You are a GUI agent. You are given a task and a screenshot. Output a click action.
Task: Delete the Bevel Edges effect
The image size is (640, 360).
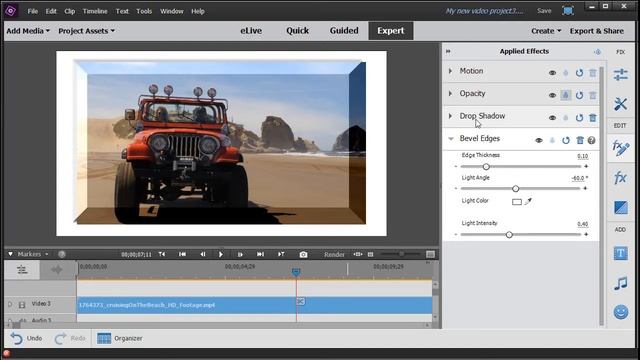click(580, 140)
